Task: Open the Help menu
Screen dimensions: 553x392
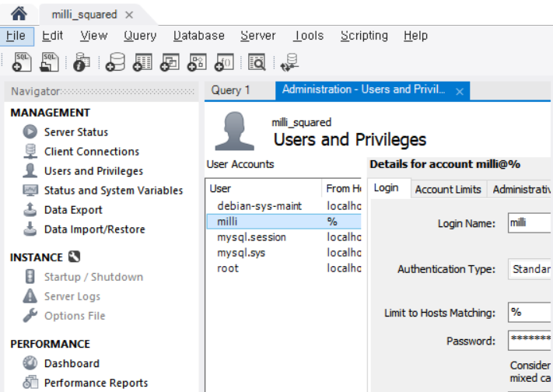Action: (416, 36)
